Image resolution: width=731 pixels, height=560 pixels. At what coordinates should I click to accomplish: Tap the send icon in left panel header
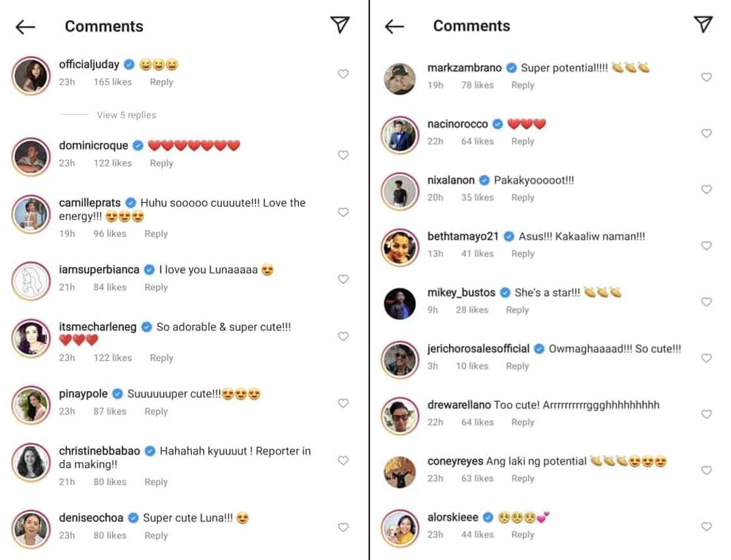coord(339,24)
